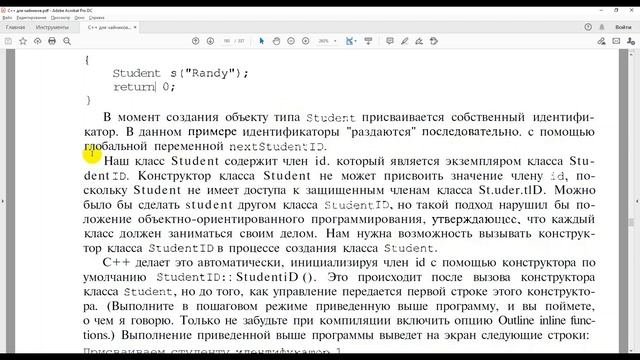The height and width of the screenshot is (360, 640).
Task: Toggle scrolling mode read icon
Action: coord(368,41)
